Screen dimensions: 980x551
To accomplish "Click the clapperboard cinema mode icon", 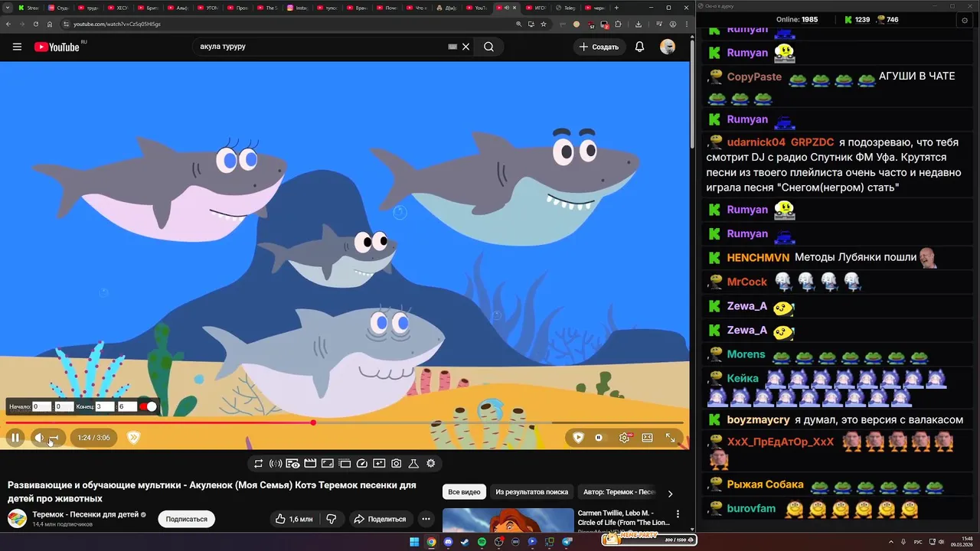I will (310, 463).
